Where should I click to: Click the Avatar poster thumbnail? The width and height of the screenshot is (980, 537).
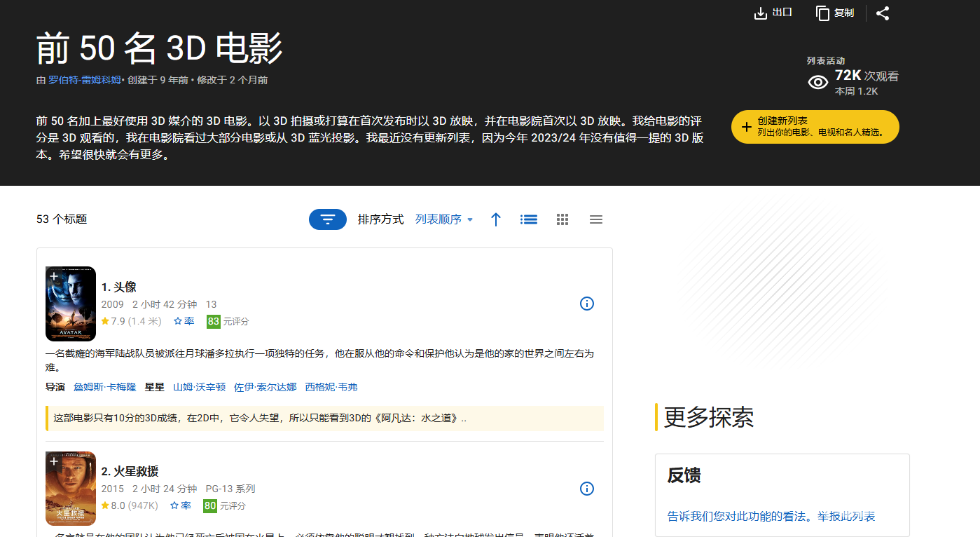(71, 304)
